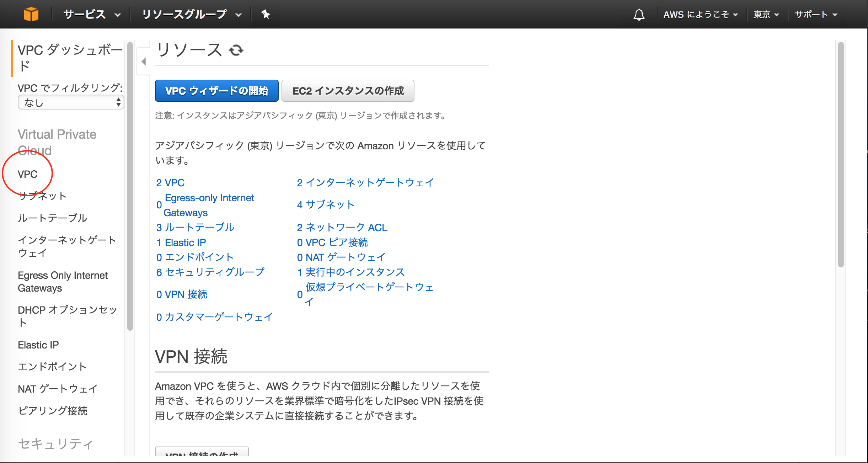Open インターネットゲートウェイ in the sidebar
This screenshot has height=463, width=868.
67,246
